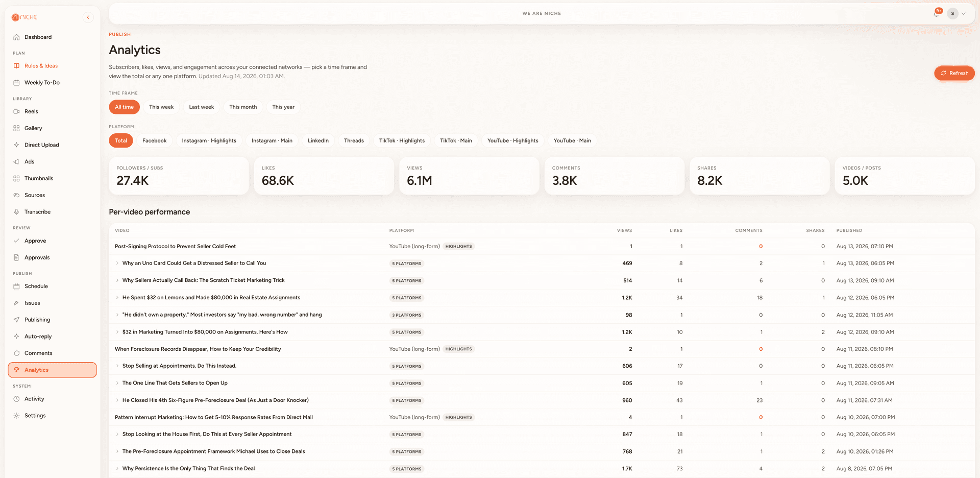
Task: Click the Dashboard home icon
Action: click(x=16, y=37)
